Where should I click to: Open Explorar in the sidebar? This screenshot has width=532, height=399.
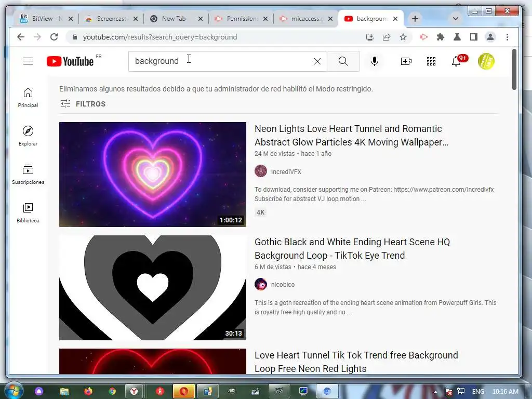(x=28, y=136)
